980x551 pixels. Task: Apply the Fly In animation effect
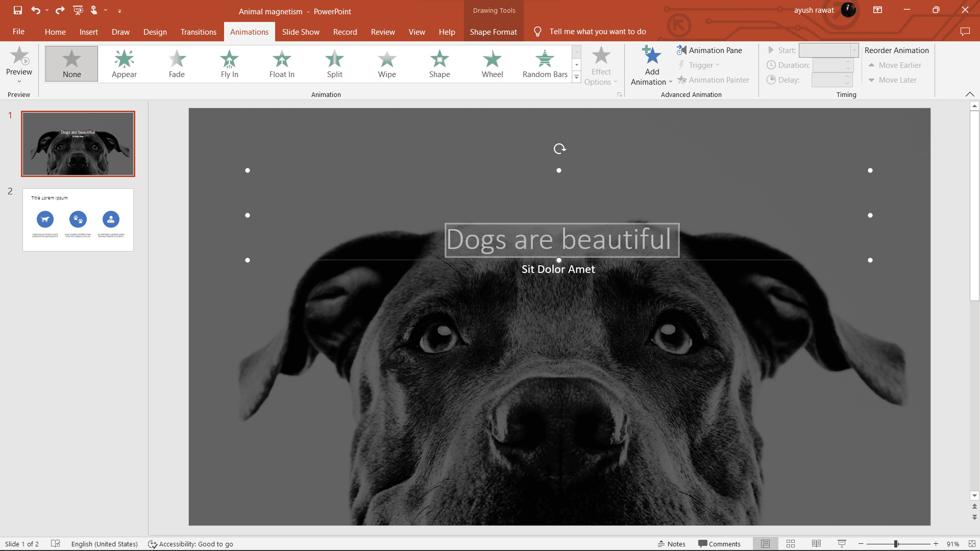(x=229, y=64)
